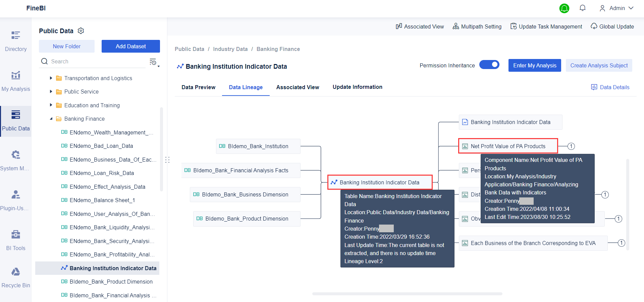Open the Directory panel
Screen dimensions: 644x302
point(15,40)
